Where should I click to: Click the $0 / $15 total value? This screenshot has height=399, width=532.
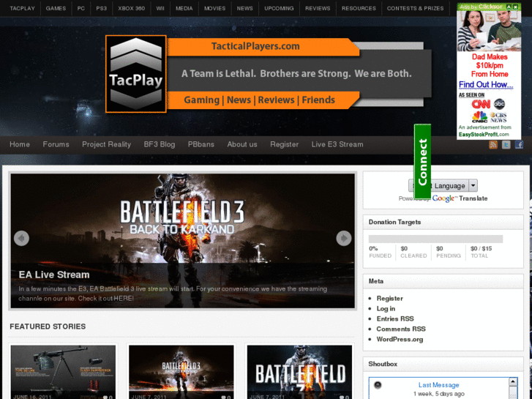point(481,249)
